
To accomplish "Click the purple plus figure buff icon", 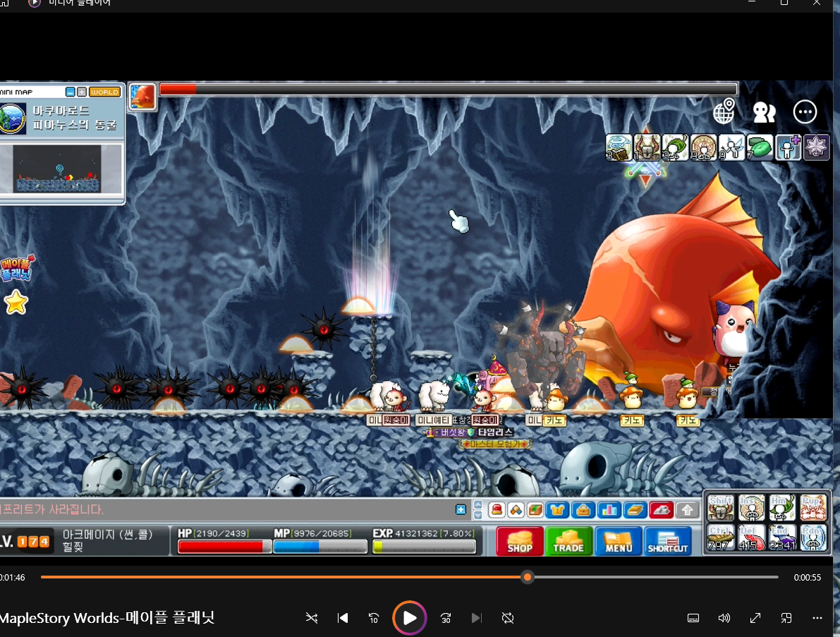I will 788,147.
